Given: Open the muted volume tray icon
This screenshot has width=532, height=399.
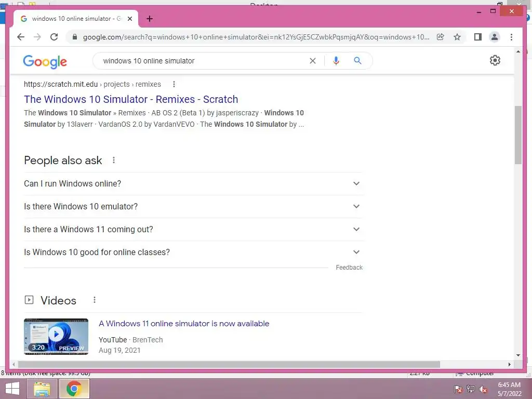Looking at the screenshot, I should pos(483,389).
